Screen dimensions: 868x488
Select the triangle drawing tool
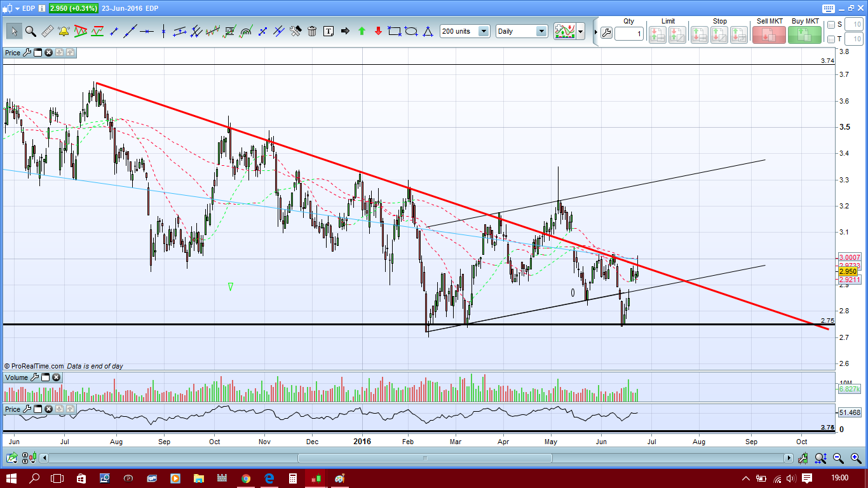click(428, 31)
